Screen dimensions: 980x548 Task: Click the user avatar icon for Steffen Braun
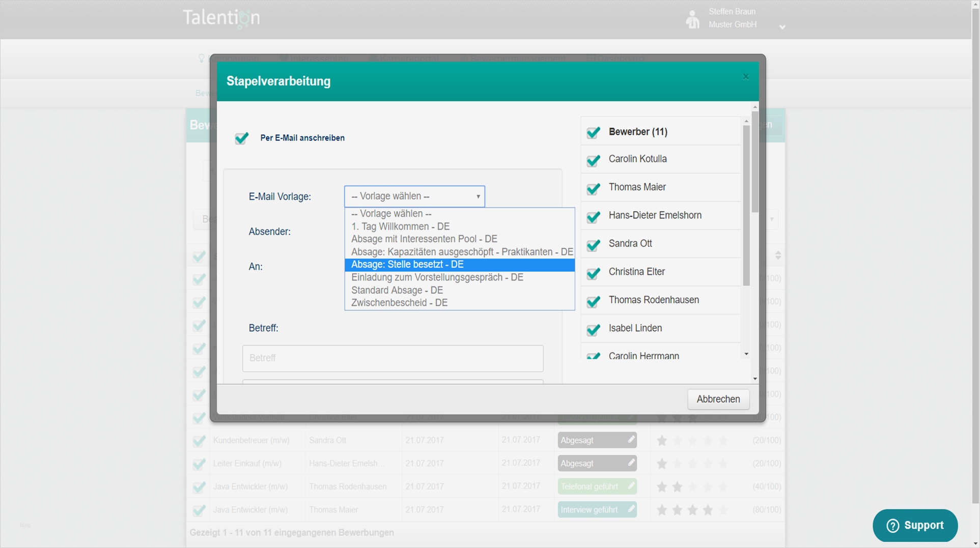692,19
